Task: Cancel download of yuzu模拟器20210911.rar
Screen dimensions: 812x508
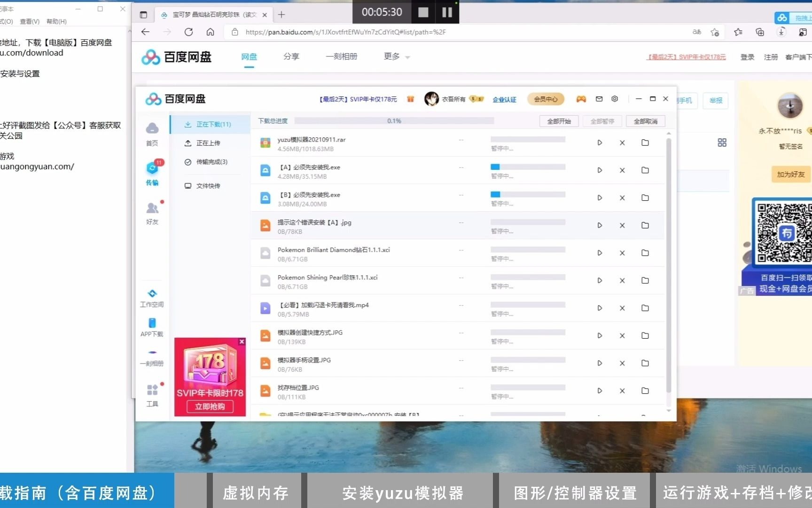Action: 622,143
